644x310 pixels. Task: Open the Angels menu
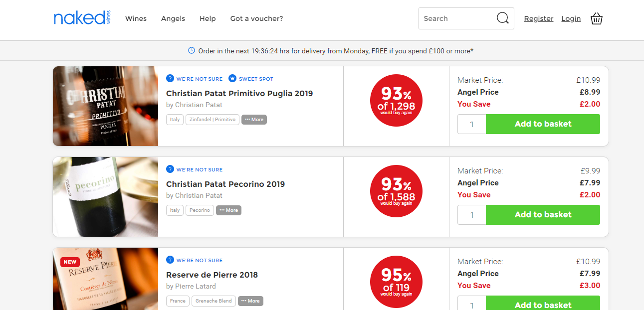pyautogui.click(x=173, y=18)
